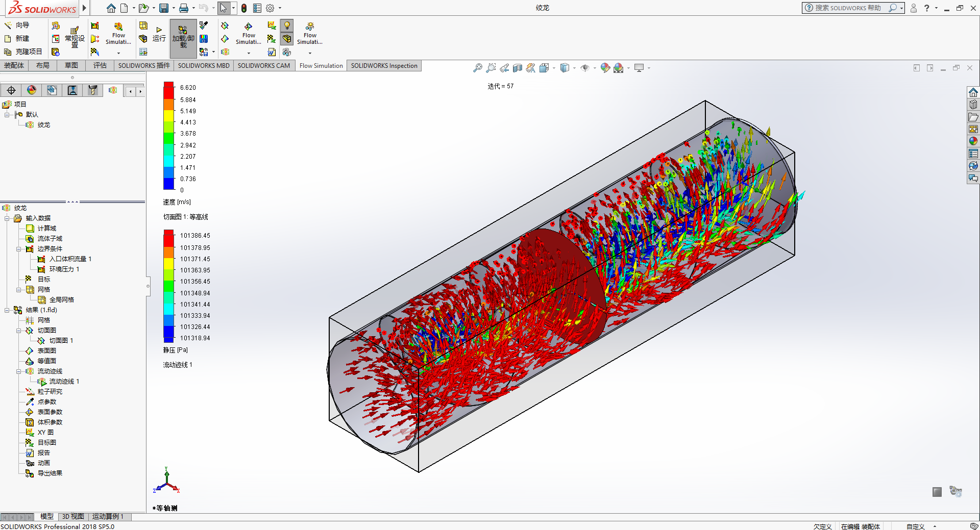Screen dimensions: 980x530
Task: Switch to SOLIDWORKS MBD tab
Action: point(204,65)
